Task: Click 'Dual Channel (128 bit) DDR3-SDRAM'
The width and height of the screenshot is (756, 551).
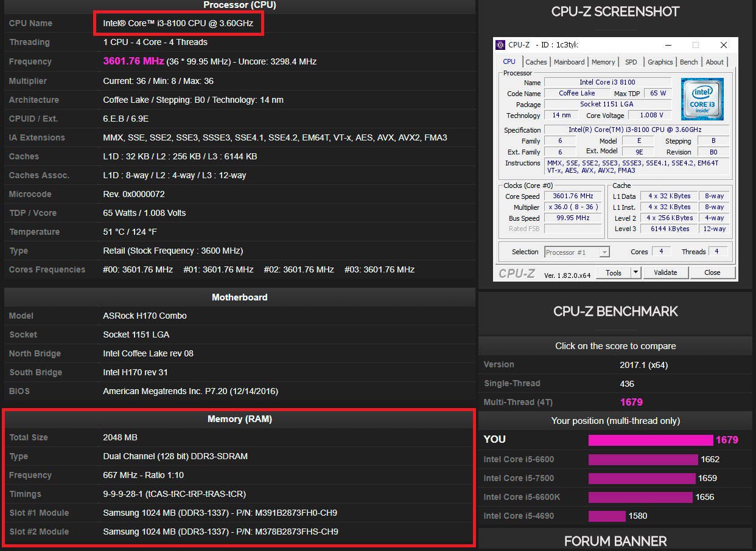Action: [x=175, y=456]
